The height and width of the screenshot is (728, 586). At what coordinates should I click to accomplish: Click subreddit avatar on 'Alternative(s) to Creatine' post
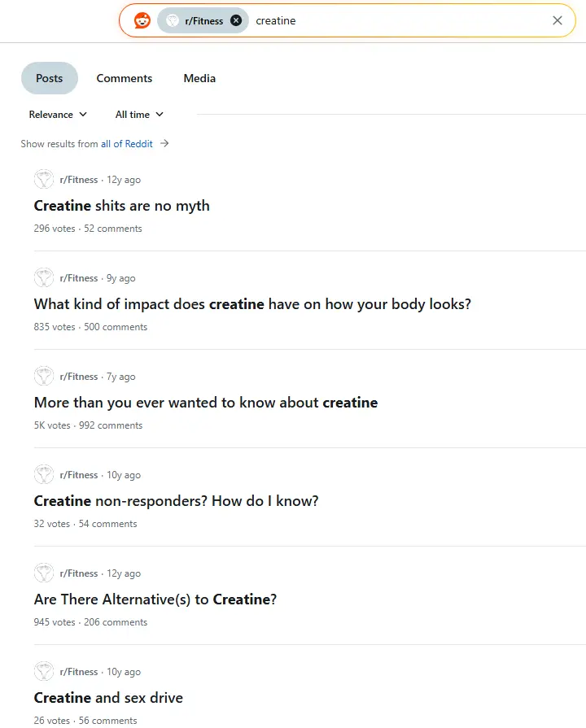[44, 573]
